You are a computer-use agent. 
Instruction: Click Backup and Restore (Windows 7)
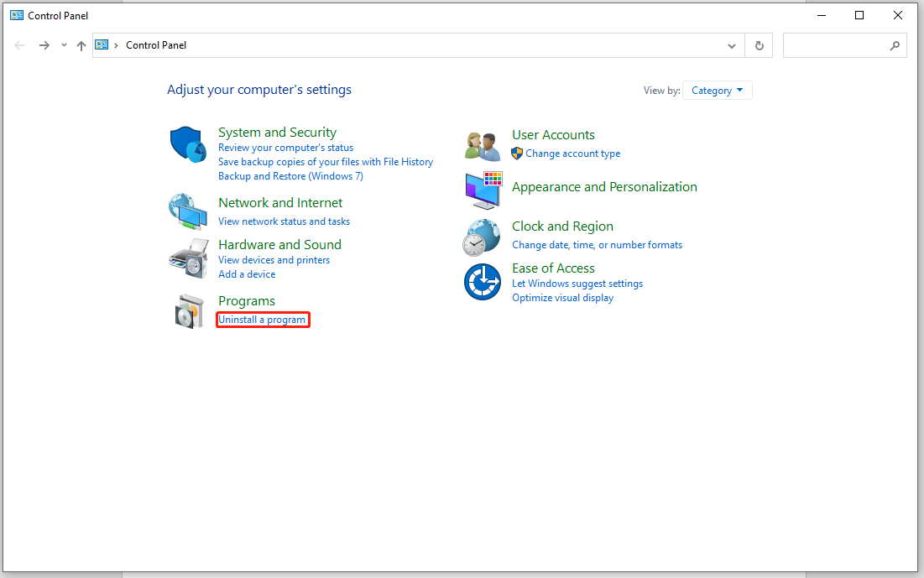pos(290,175)
